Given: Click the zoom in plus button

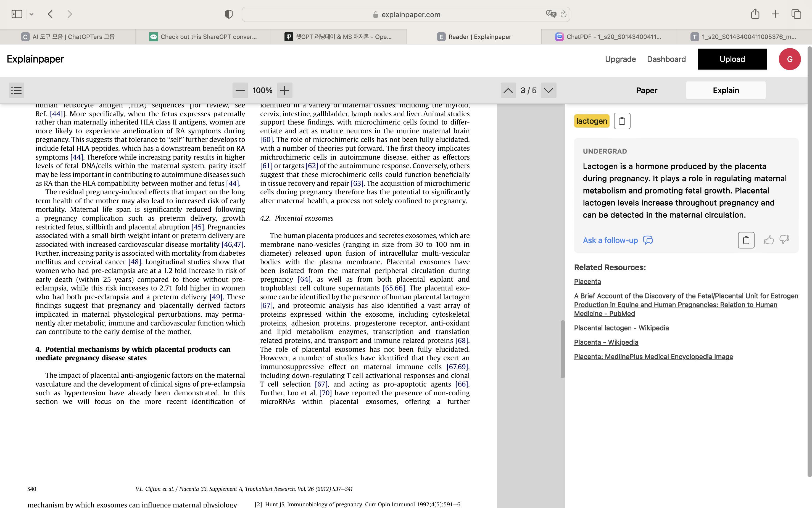Looking at the screenshot, I should pos(284,90).
